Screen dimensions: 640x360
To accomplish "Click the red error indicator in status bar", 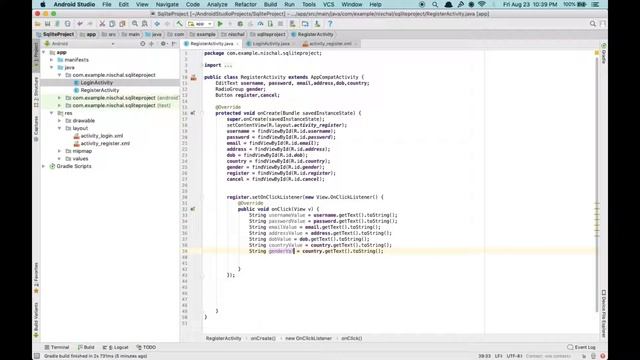I will [602, 356].
